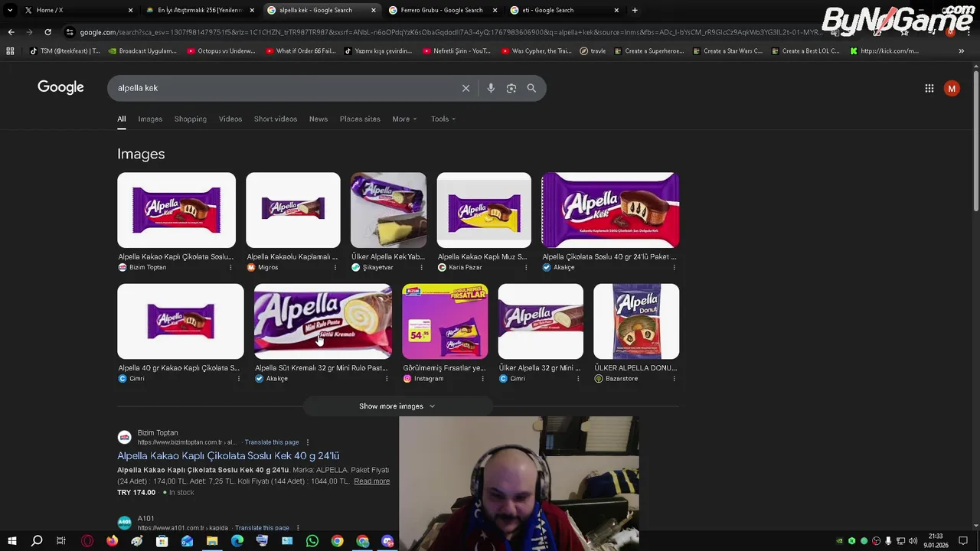Screen dimensions: 980x551
Task: Open the Karila Pazar Muz kek thumbnail
Action: click(484, 210)
